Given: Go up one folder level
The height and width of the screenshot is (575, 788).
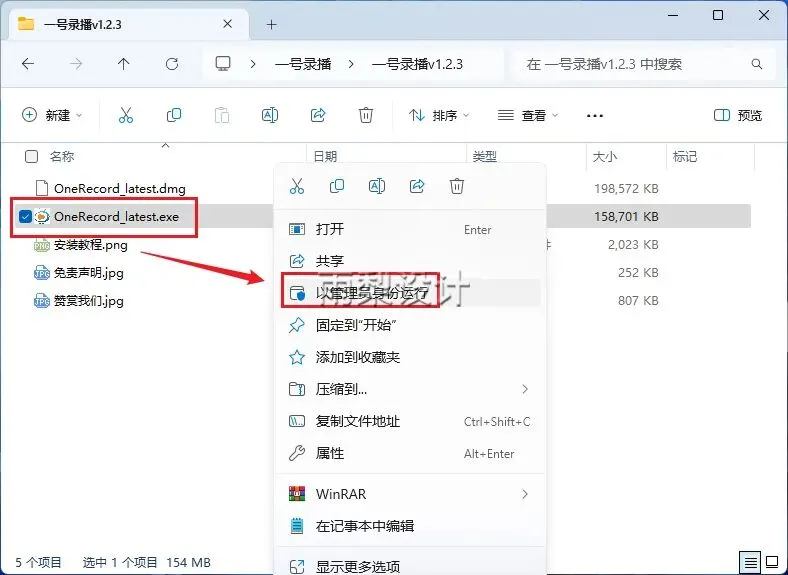Looking at the screenshot, I should pos(124,64).
